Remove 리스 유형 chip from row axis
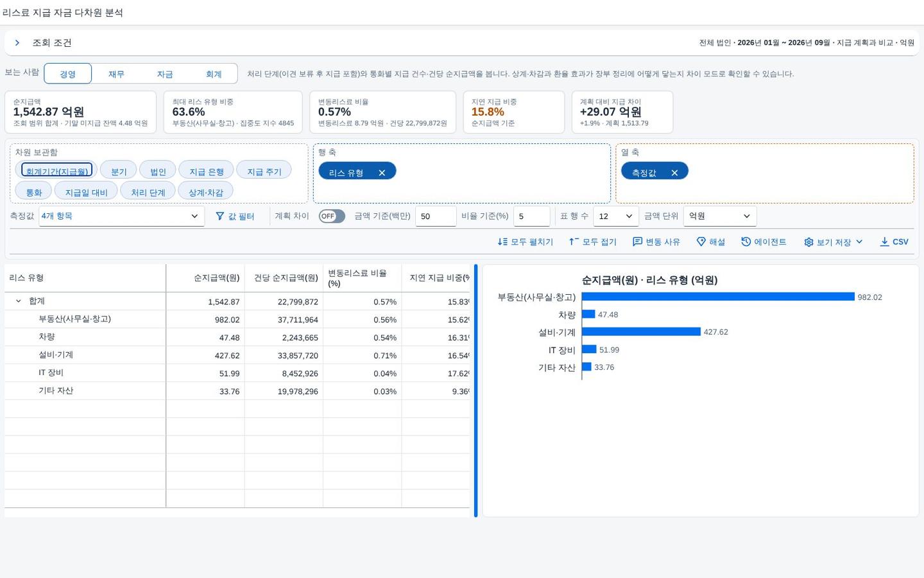924x578 pixels. click(382, 173)
